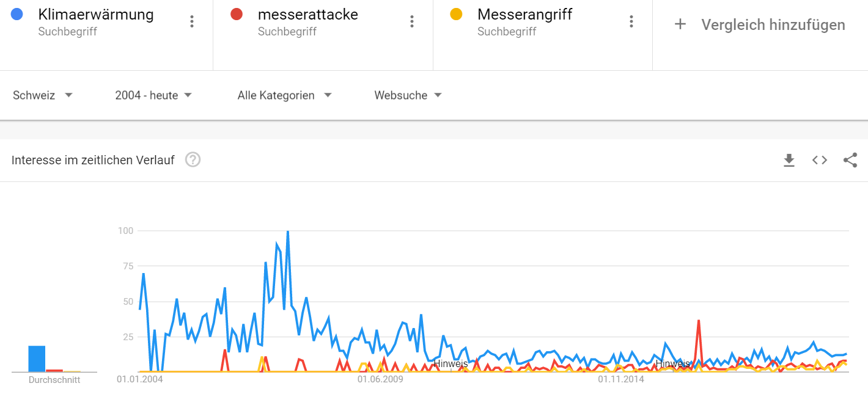Edit the Klimaerwärmung search term

[x=96, y=15]
